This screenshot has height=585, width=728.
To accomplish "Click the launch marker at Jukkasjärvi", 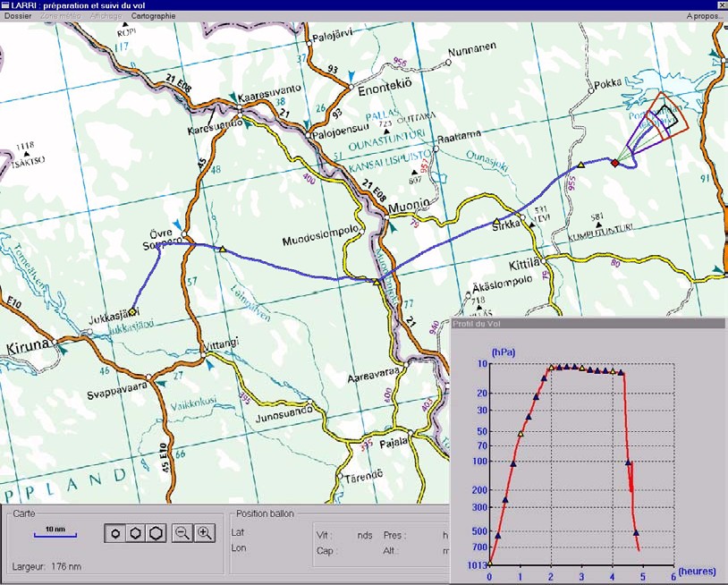I will tap(131, 312).
